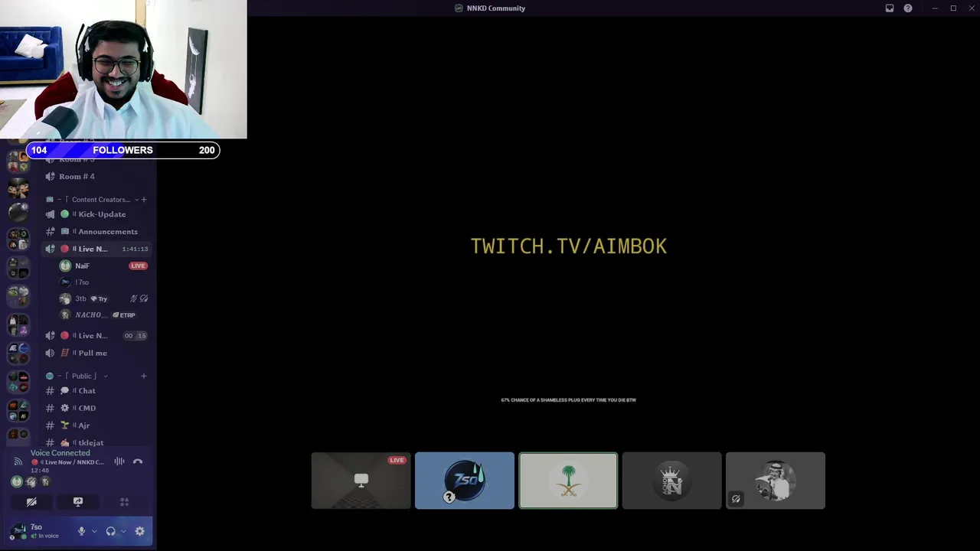Image resolution: width=980 pixels, height=551 pixels.
Task: Open user settings gear
Action: pos(139,531)
